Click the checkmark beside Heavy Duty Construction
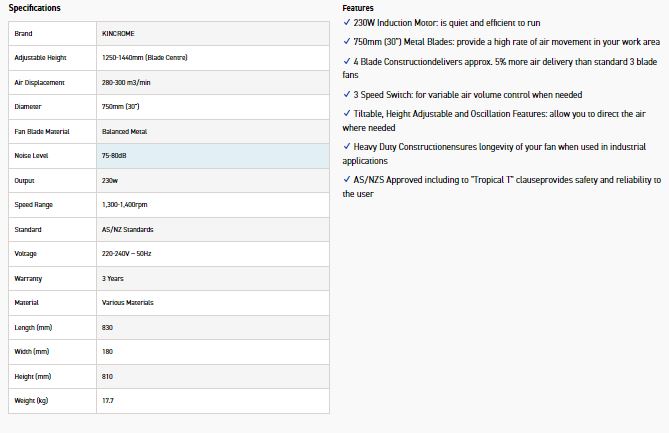This screenshot has height=433, width=669. coord(346,146)
